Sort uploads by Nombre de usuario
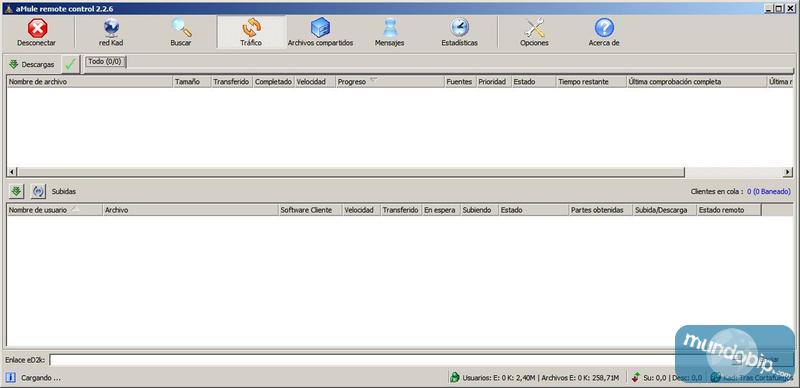The image size is (800, 388). tap(55, 210)
